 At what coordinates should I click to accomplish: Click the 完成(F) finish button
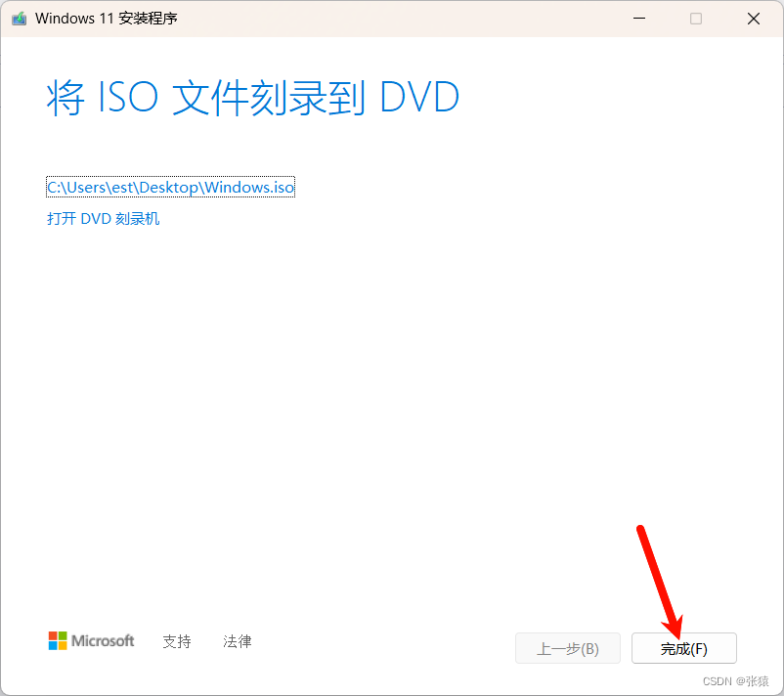pos(683,648)
